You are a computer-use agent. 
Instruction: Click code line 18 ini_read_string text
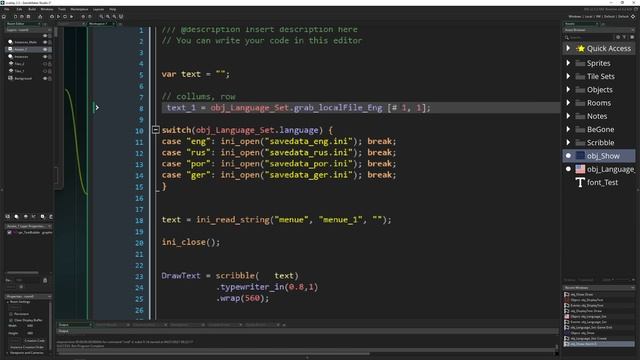tap(232, 220)
